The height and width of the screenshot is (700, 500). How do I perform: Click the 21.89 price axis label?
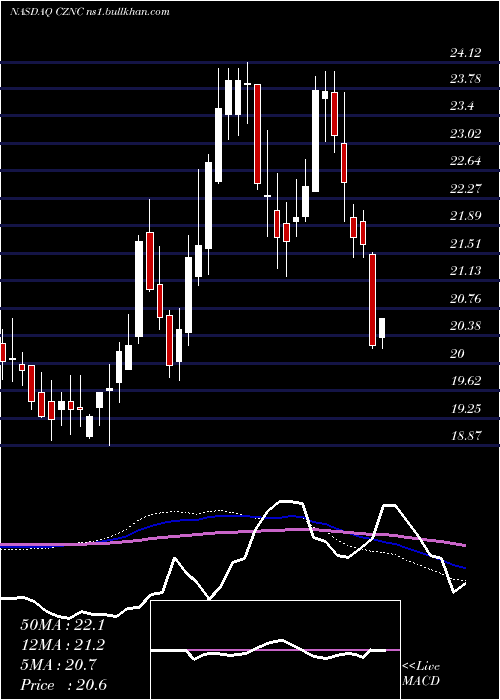point(466,216)
